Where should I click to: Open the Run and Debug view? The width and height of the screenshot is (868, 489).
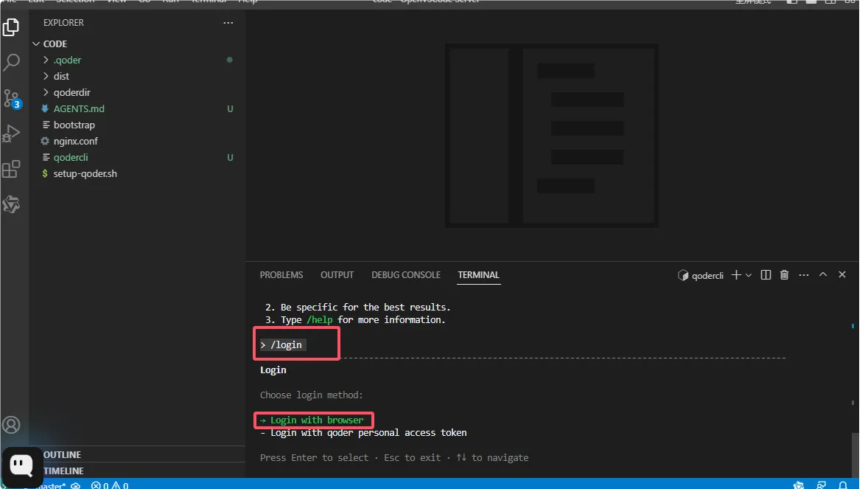[11, 133]
